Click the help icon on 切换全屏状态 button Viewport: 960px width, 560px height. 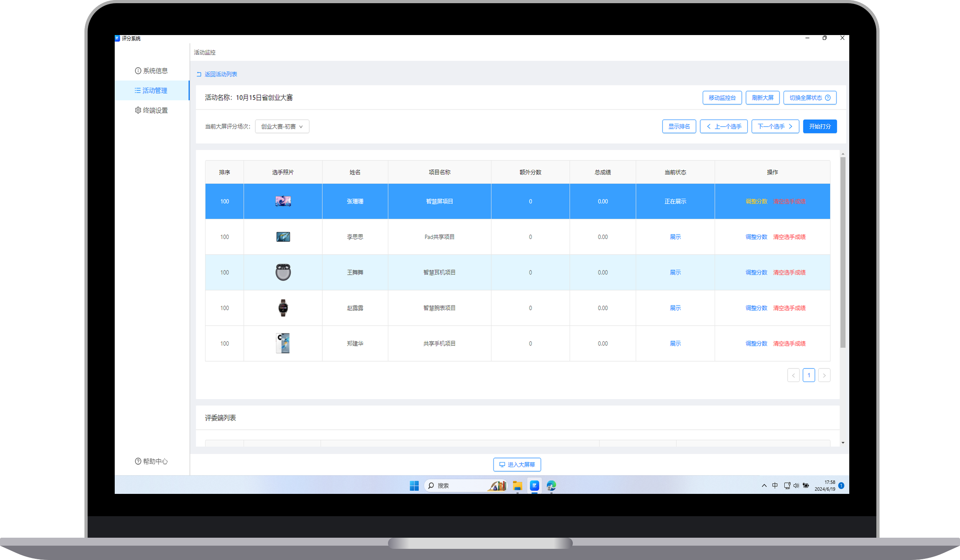click(828, 98)
